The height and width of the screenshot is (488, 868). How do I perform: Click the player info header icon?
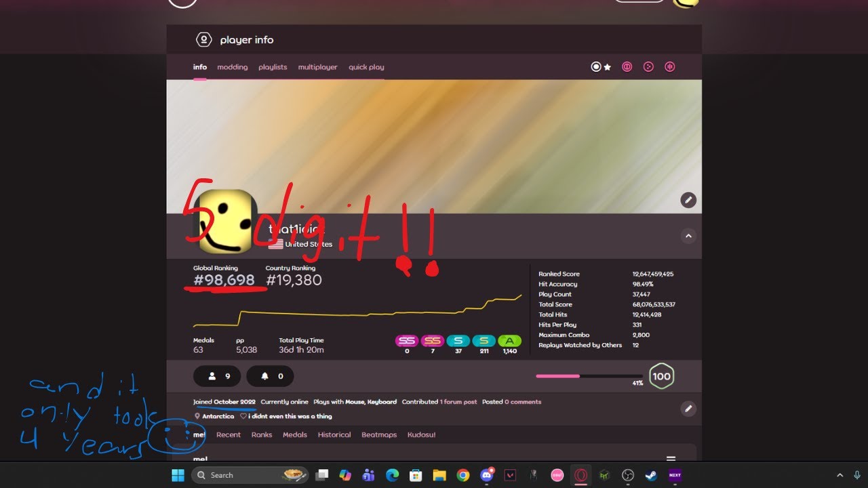coord(203,40)
